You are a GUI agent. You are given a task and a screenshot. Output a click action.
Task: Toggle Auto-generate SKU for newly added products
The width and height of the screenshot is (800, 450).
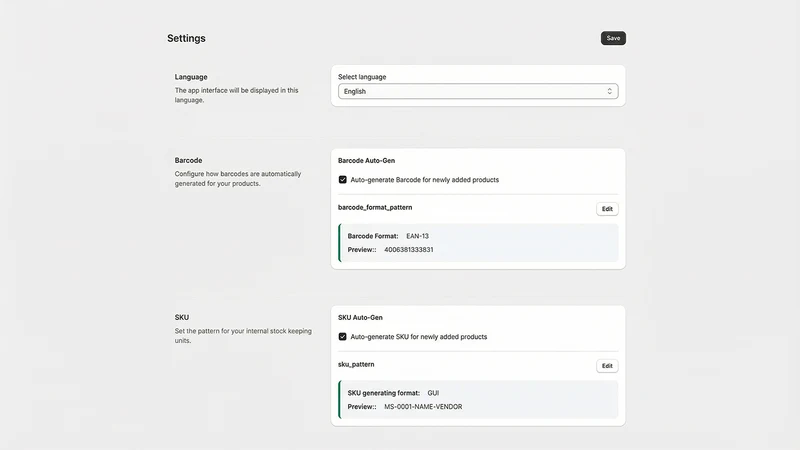pyautogui.click(x=342, y=337)
